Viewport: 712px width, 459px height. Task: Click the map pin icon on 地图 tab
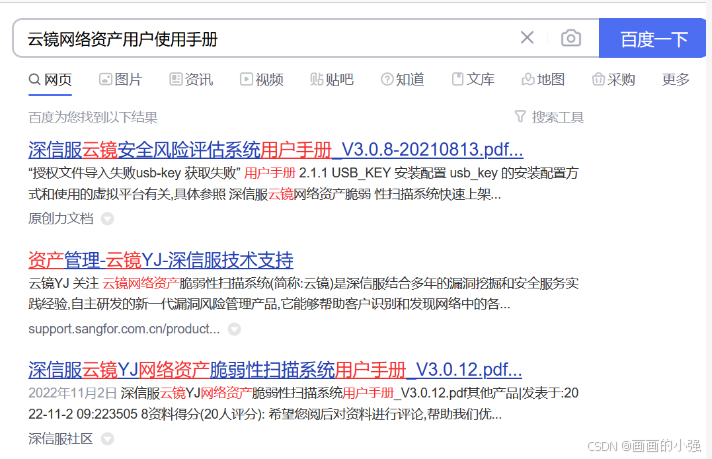pyautogui.click(x=528, y=79)
